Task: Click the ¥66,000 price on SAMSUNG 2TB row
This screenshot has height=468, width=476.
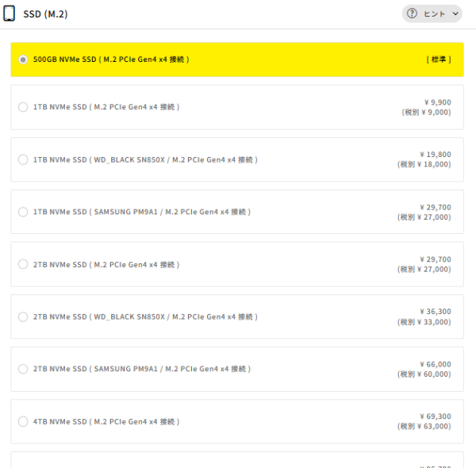Action: tap(435, 364)
